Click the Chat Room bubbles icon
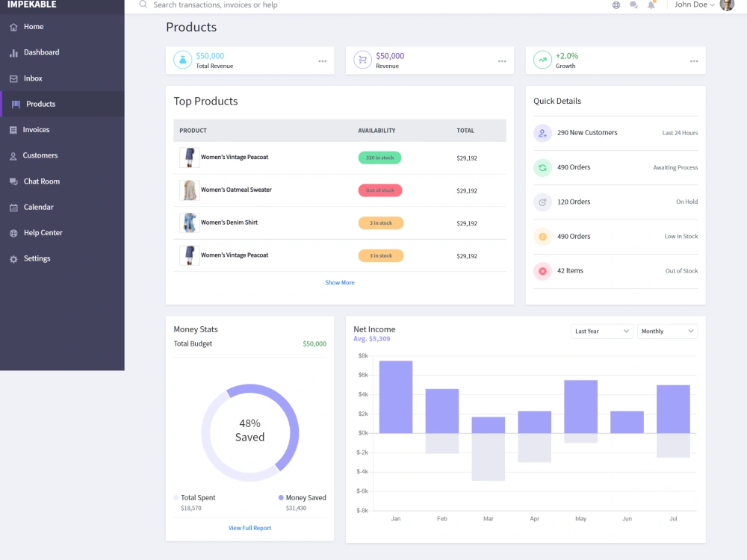The height and width of the screenshot is (560, 747). 13,181
